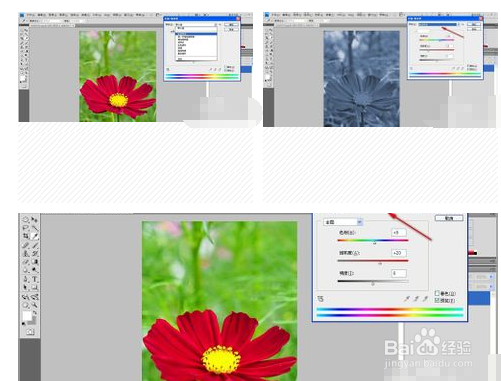The width and height of the screenshot is (501, 381).
Task: Click the default colors mini icon in bottom toolbox
Action: [23, 324]
